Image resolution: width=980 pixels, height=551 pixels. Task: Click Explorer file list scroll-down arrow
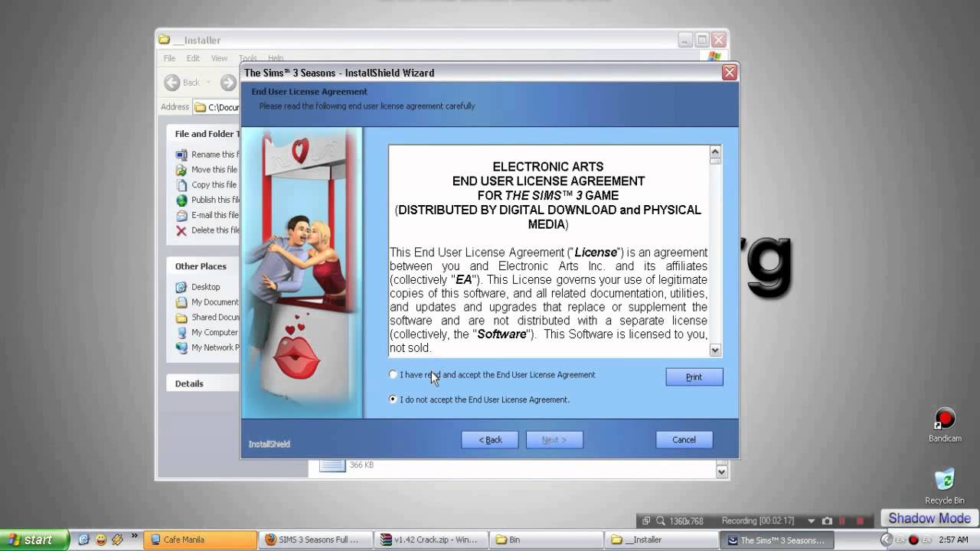[721, 472]
